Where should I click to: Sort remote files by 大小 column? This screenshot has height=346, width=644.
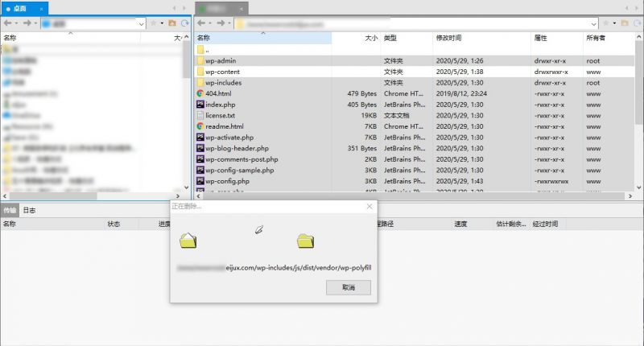(x=356, y=38)
